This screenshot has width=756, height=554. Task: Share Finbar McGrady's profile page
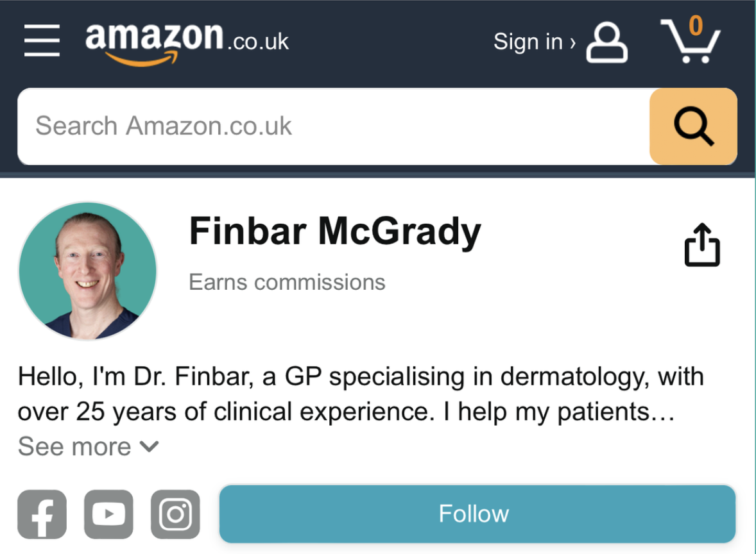pos(702,244)
